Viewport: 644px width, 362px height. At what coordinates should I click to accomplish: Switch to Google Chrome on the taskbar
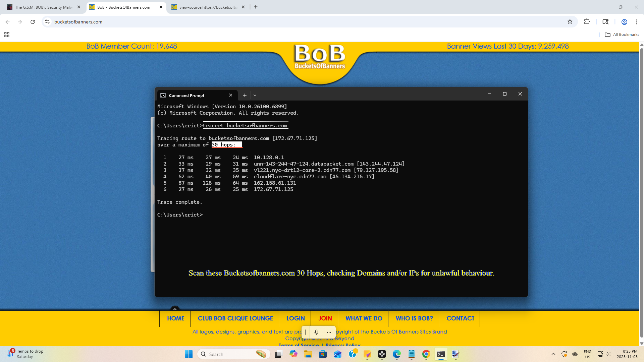click(x=426, y=354)
